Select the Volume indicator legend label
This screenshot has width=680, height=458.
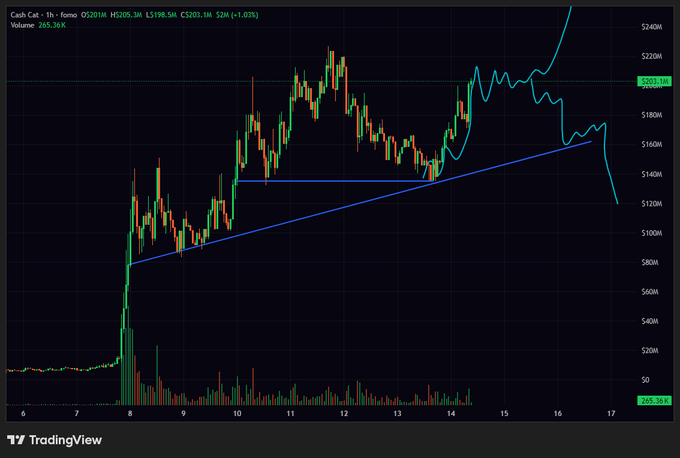click(x=22, y=25)
